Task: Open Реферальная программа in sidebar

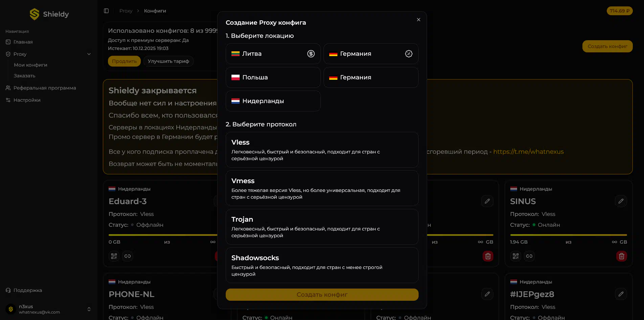Action: click(x=45, y=88)
